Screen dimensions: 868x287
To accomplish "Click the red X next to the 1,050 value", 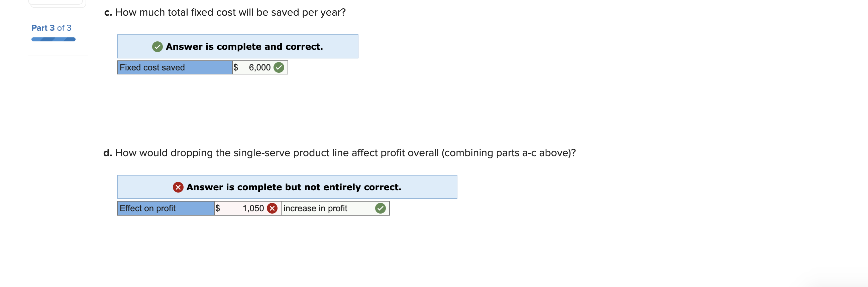I will [x=273, y=208].
